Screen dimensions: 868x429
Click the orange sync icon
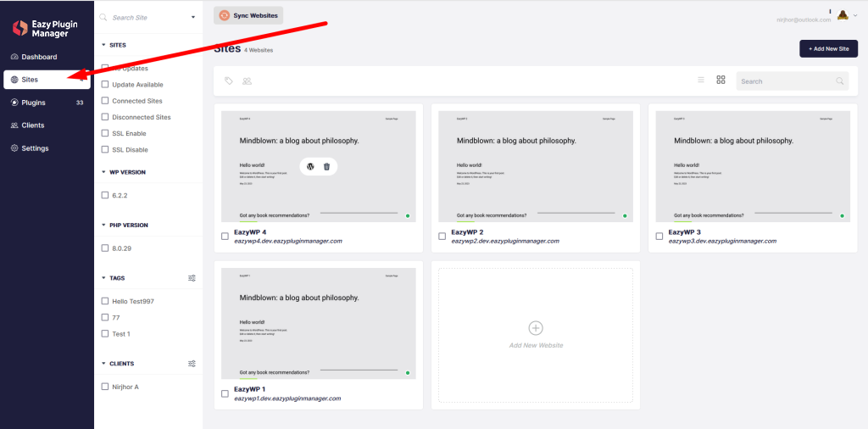click(x=224, y=15)
